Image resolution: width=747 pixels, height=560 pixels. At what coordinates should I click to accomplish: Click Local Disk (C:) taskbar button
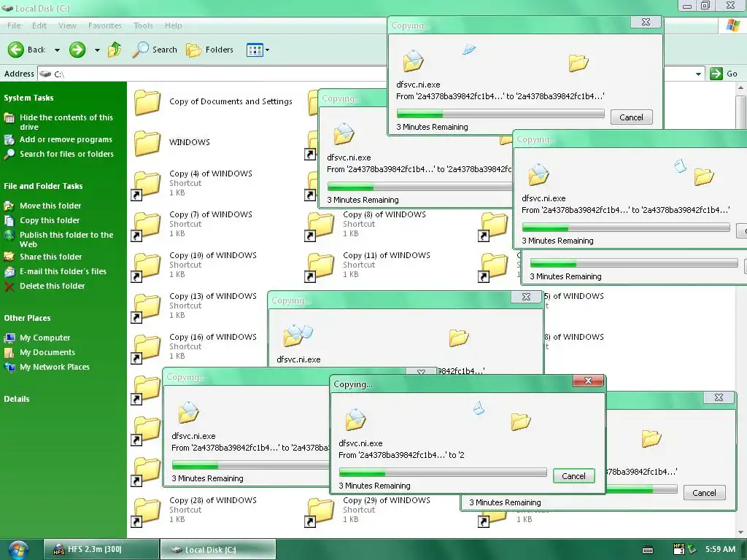[x=217, y=550]
